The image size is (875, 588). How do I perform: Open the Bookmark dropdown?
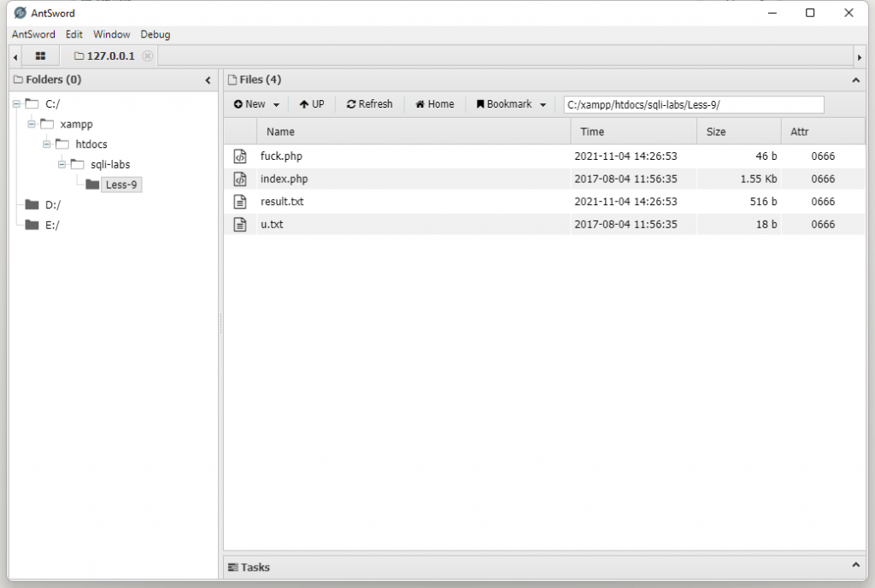511,104
